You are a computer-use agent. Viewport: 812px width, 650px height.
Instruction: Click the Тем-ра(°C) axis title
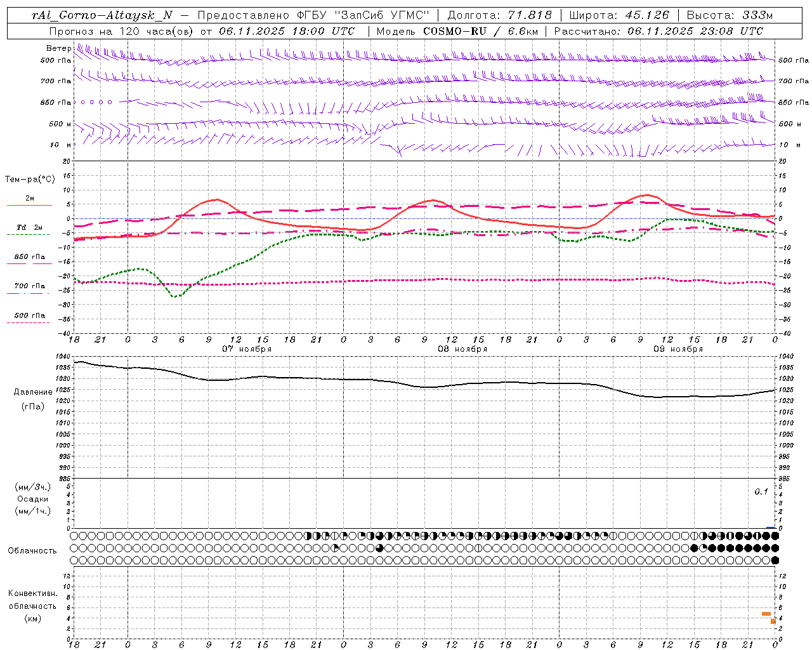[30, 180]
